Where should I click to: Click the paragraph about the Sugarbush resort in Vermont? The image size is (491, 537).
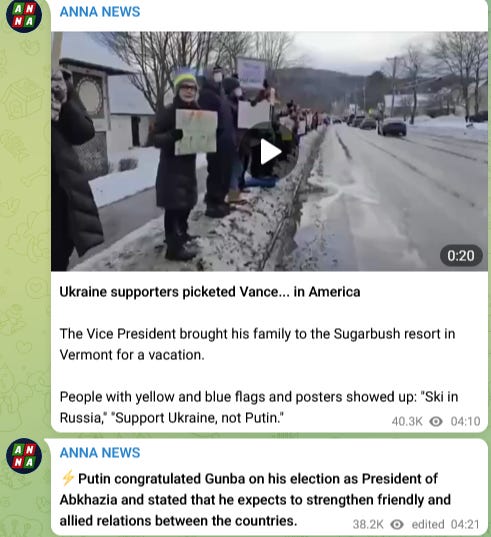257,344
